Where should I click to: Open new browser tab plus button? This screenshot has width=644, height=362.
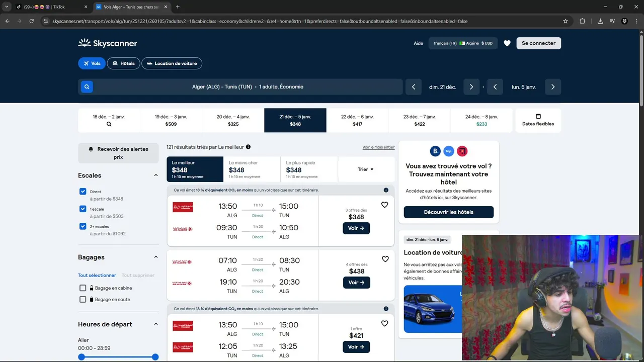click(178, 7)
